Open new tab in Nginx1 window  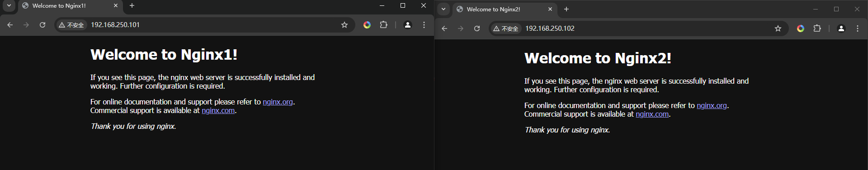132,6
